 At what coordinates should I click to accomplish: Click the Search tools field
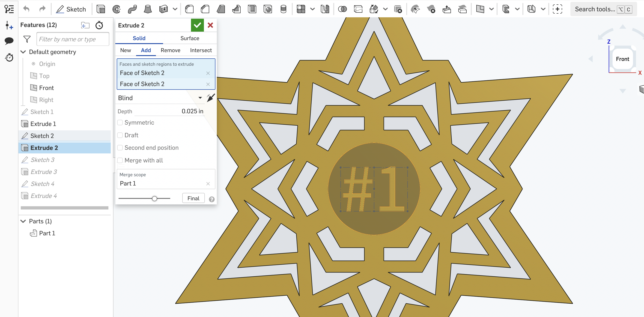(603, 9)
